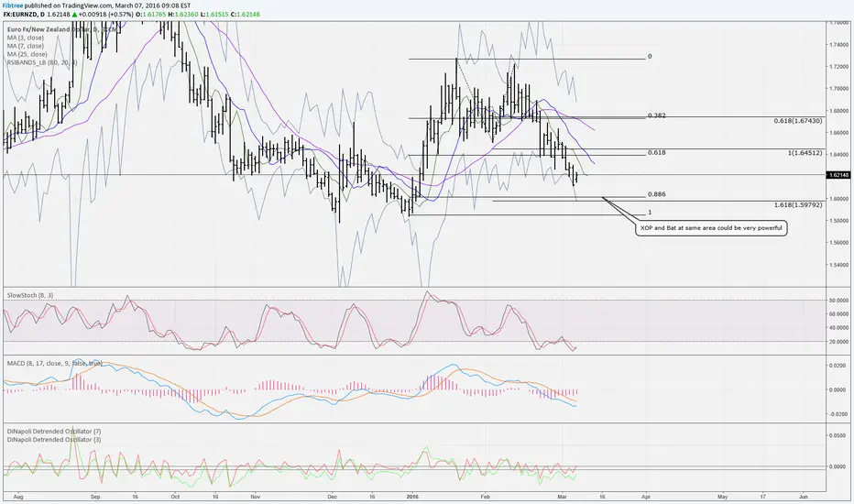The height and width of the screenshot is (504, 854).
Task: Click the MACD (8, 17, close, 9) pane label
Action: (x=54, y=363)
